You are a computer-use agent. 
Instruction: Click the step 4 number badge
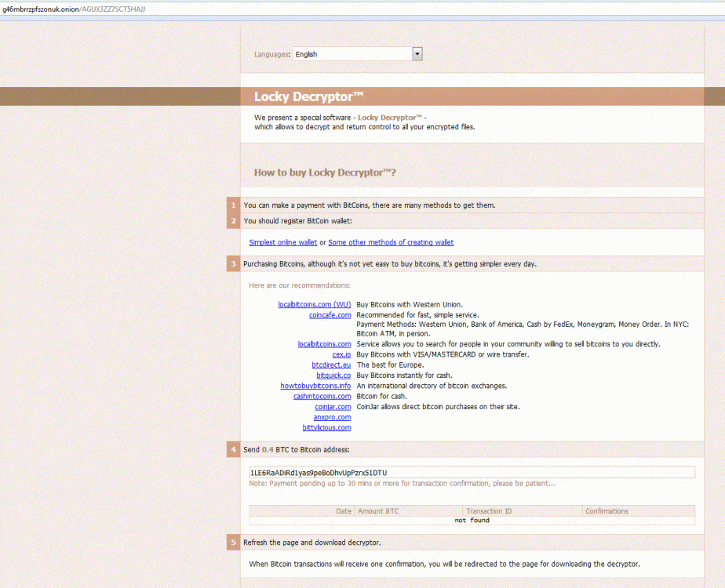[x=233, y=449]
